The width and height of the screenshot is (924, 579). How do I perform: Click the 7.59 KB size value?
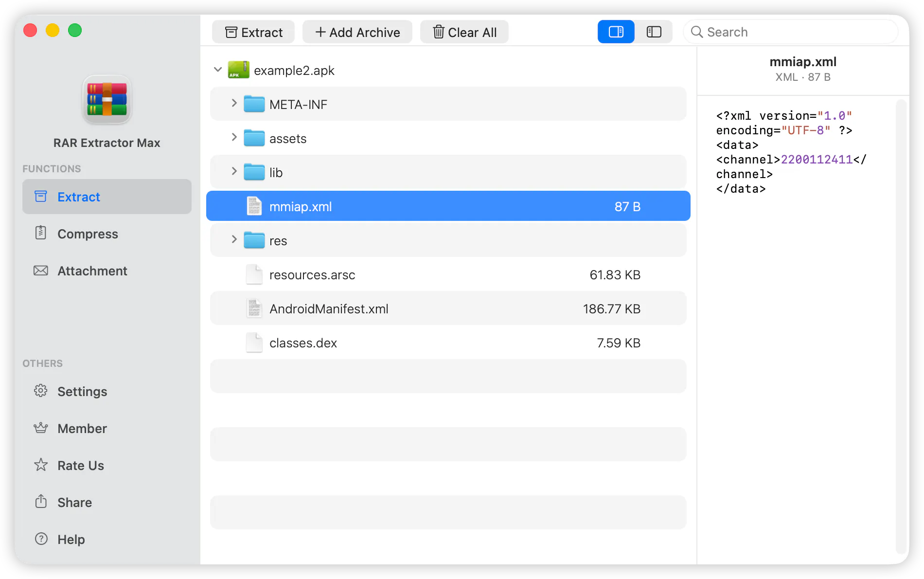pyautogui.click(x=619, y=343)
